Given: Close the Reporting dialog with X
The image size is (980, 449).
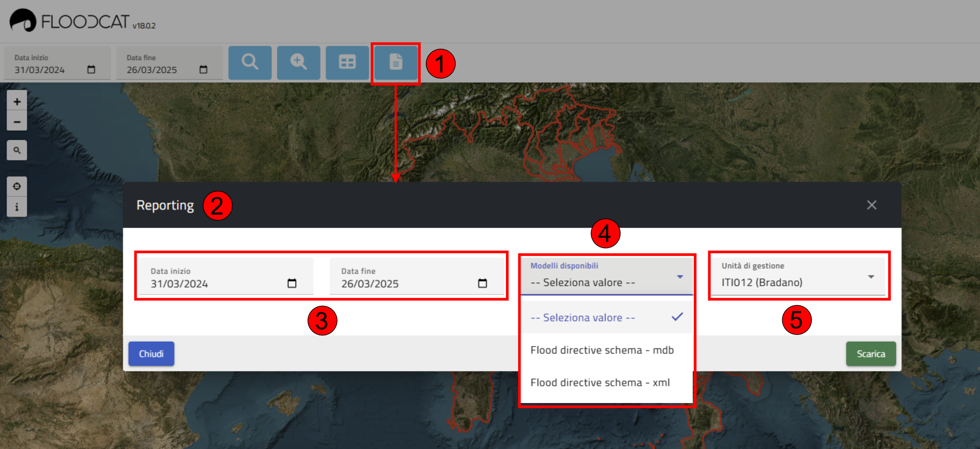Looking at the screenshot, I should (871, 205).
